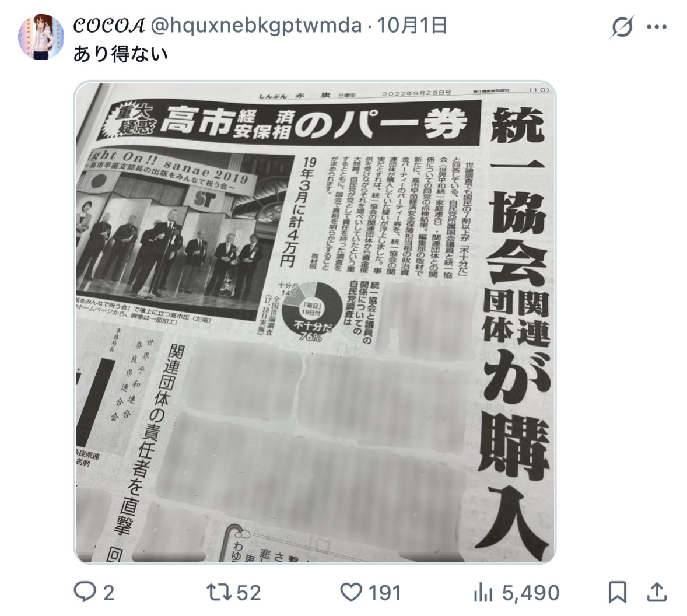
Task: Open the three-dot more options menu
Action: pyautogui.click(x=656, y=27)
